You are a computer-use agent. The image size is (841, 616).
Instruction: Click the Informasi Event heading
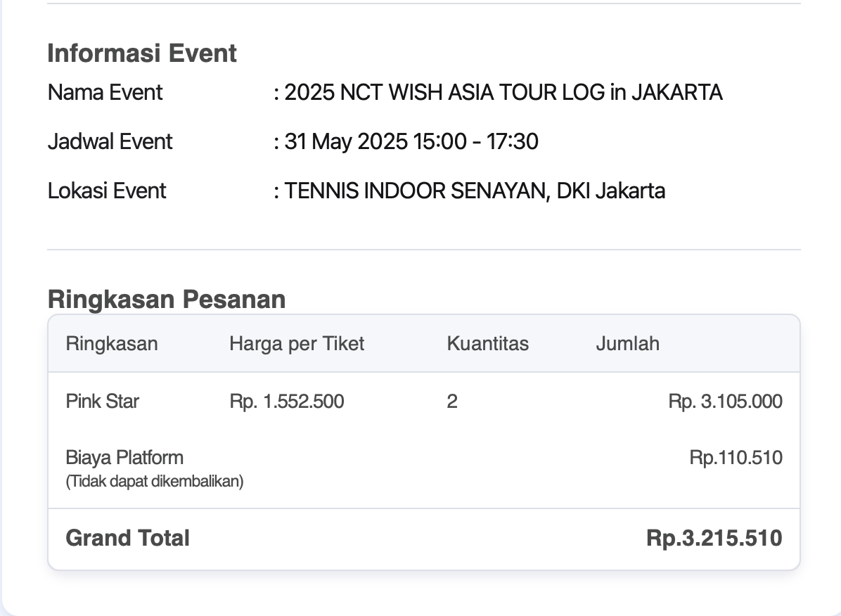(x=142, y=53)
